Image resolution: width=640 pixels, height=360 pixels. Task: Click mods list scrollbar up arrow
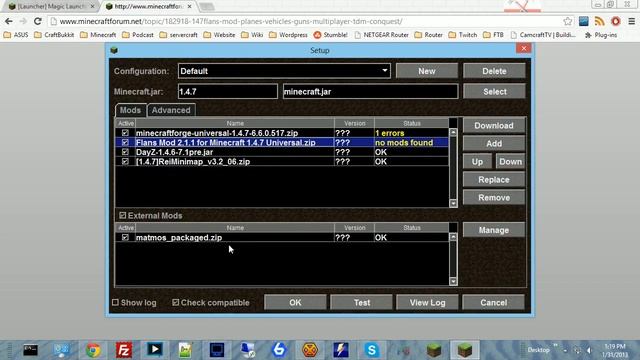tap(453, 132)
